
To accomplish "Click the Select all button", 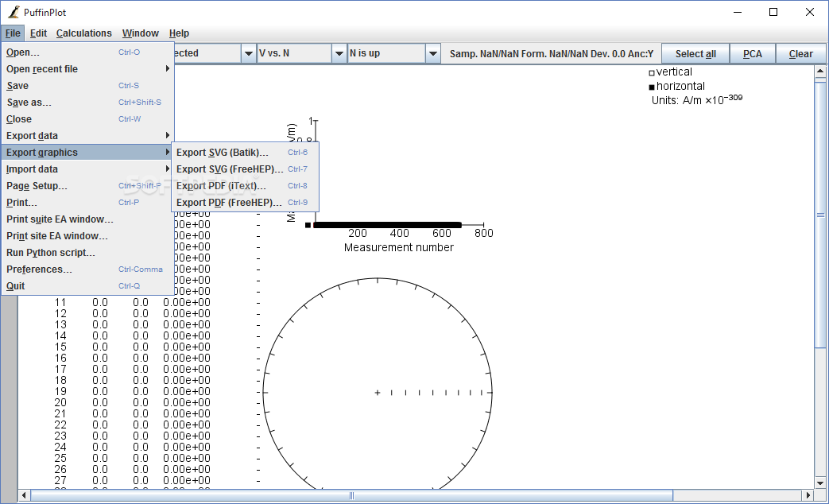I will pos(695,53).
